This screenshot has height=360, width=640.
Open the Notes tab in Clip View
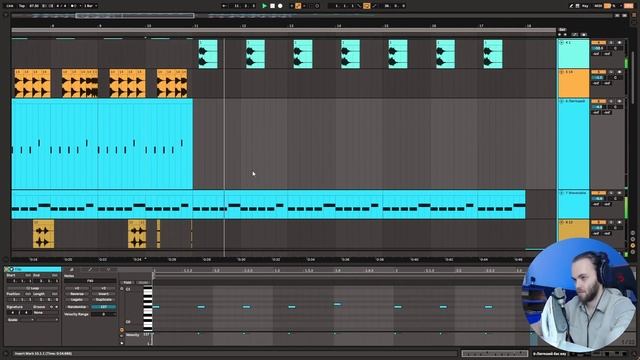coord(71,269)
